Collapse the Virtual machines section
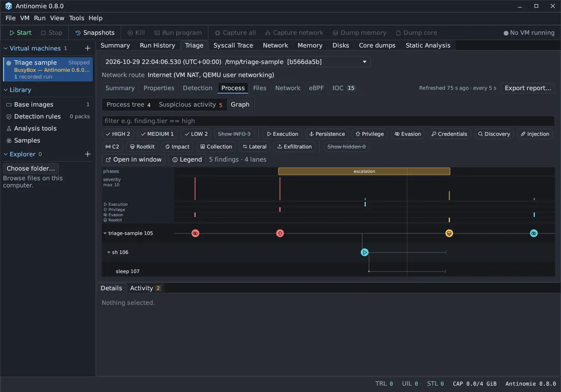561x392 pixels. pyautogui.click(x=6, y=48)
